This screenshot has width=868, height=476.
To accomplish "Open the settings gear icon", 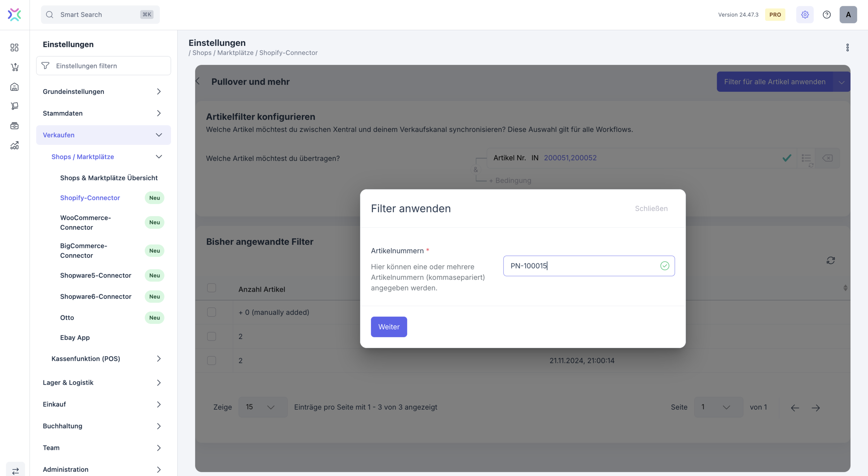I will coord(804,15).
